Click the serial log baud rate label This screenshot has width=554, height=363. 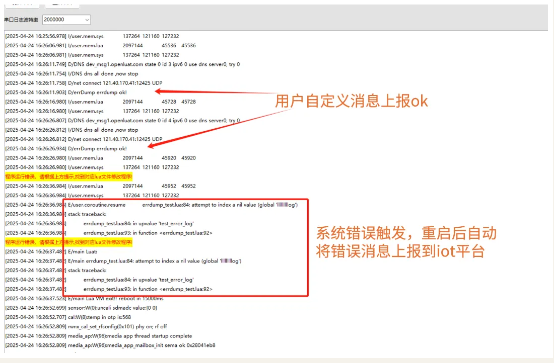click(x=21, y=20)
